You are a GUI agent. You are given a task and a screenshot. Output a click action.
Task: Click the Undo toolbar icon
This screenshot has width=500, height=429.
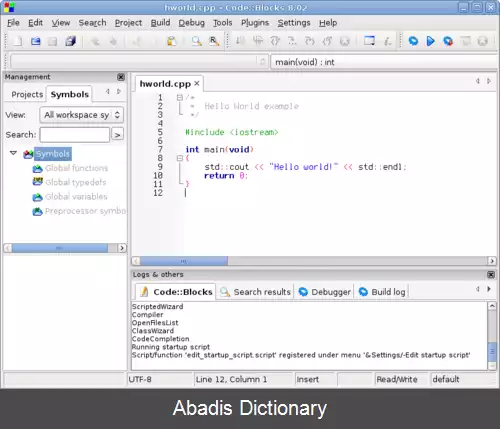point(95,41)
